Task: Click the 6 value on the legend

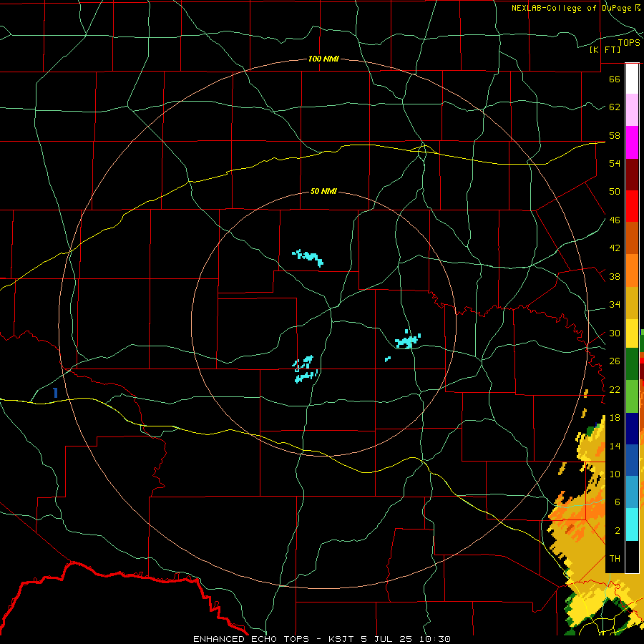Action: click(617, 502)
